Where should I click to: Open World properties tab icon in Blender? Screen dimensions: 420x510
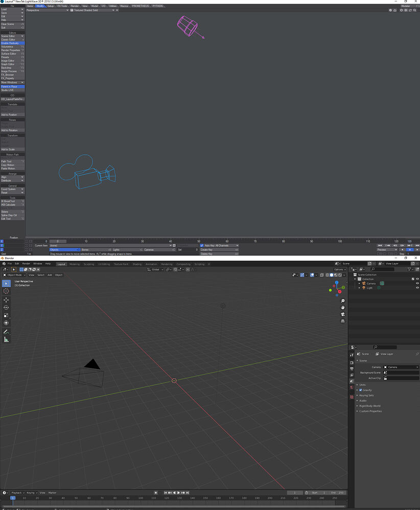pyautogui.click(x=352, y=387)
